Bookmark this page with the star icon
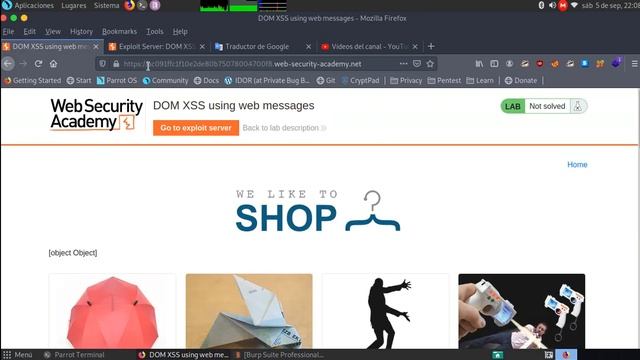The width and height of the screenshot is (640, 360). click(430, 64)
